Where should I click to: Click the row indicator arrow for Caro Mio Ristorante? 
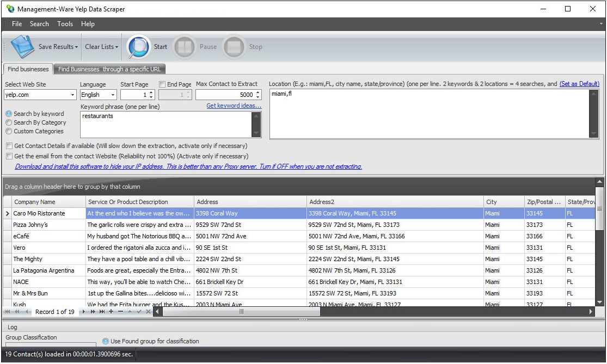(x=8, y=213)
